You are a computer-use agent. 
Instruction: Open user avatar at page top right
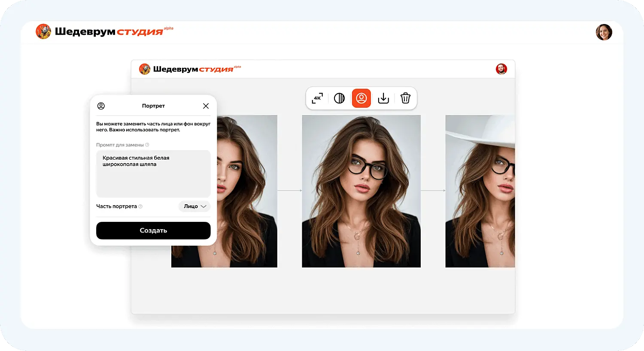coord(604,32)
